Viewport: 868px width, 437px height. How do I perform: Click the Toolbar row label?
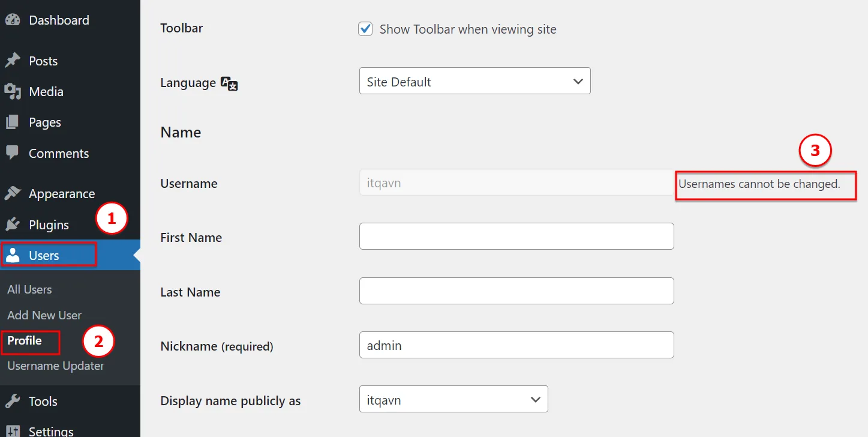[182, 28]
